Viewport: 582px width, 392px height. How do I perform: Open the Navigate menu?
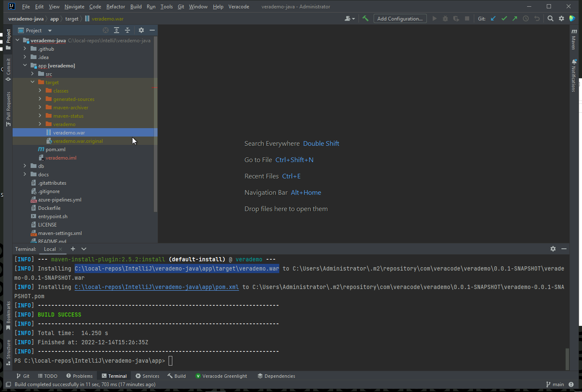(74, 7)
